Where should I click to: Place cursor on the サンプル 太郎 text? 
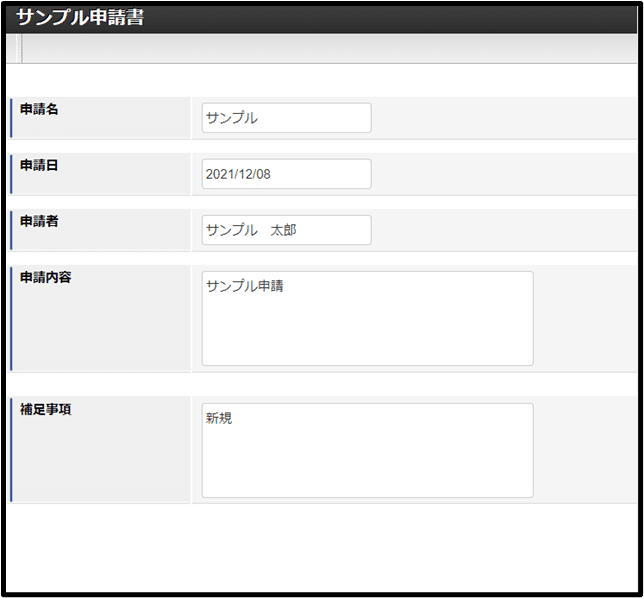pyautogui.click(x=251, y=230)
